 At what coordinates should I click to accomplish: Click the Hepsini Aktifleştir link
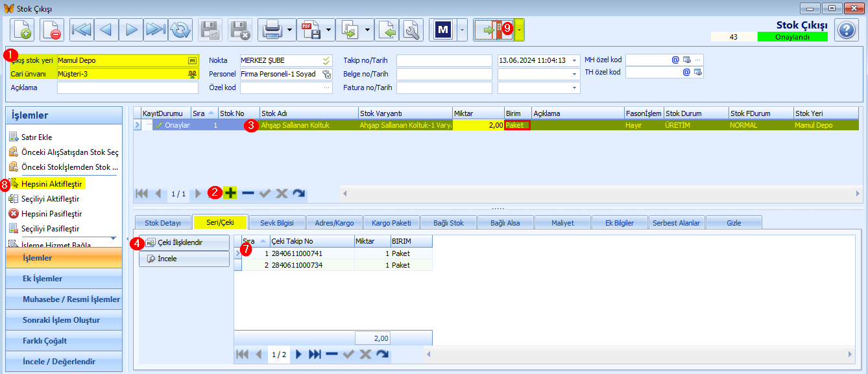coord(51,184)
